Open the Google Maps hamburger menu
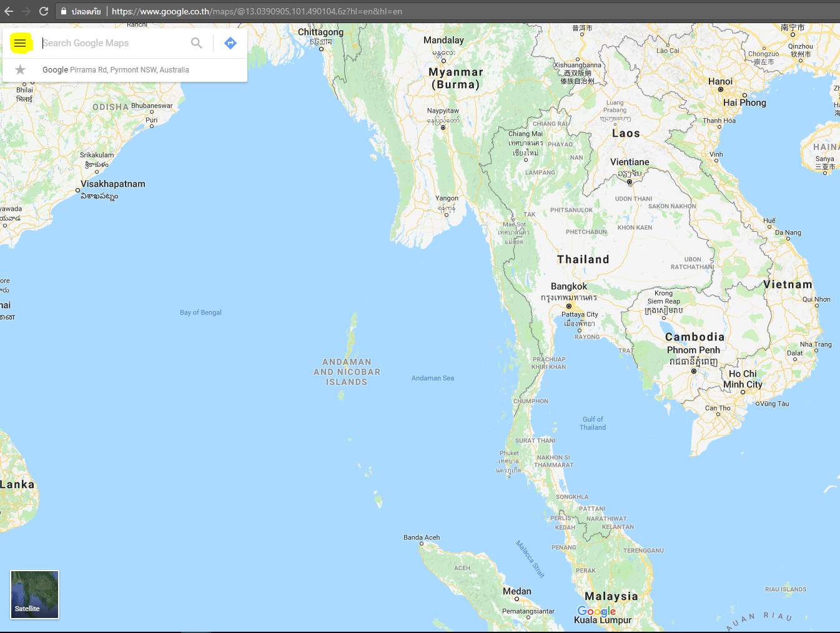The width and height of the screenshot is (840, 633). (x=20, y=43)
